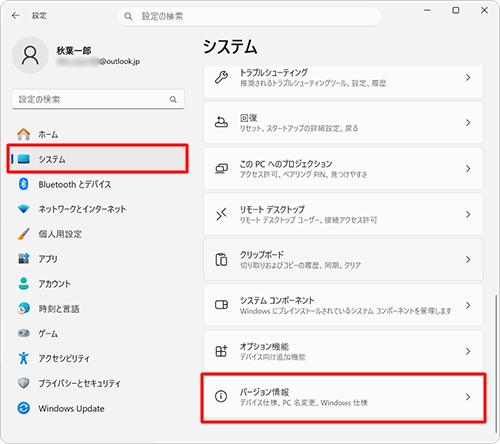Click the 秋葉一郎 account name
500x444 pixels.
pos(74,50)
